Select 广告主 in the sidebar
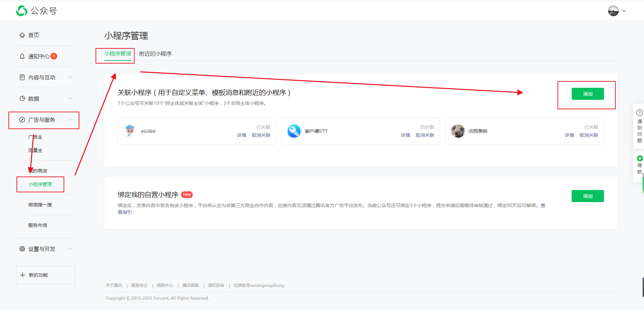The height and width of the screenshot is (310, 644). 35,137
